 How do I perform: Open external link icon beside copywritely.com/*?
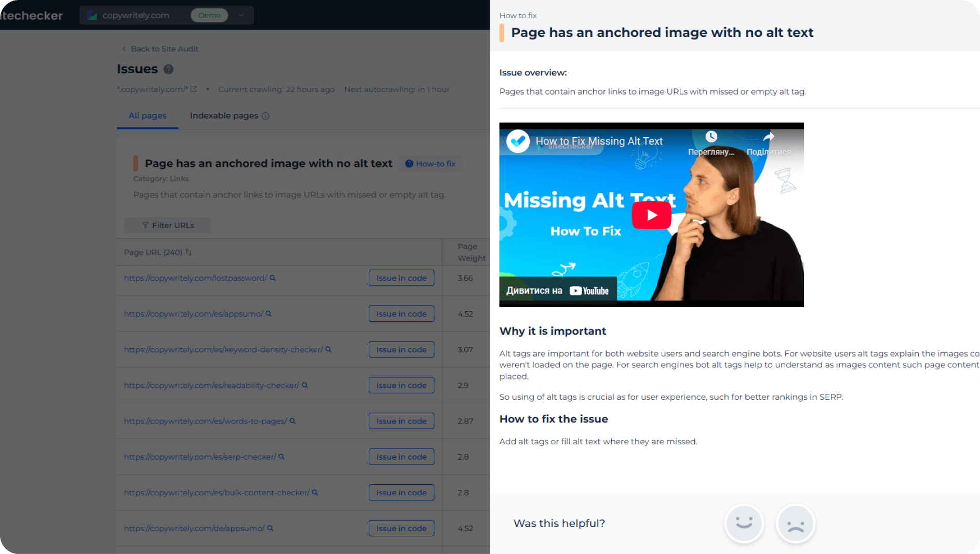(194, 89)
